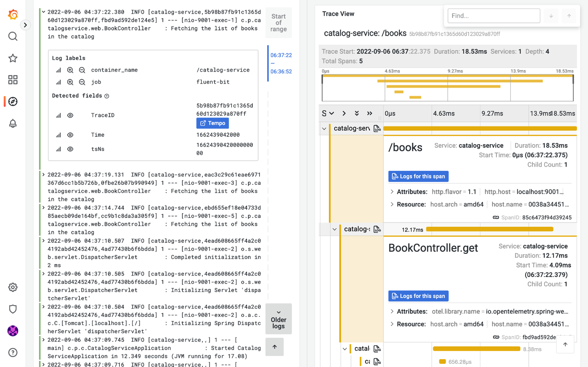Focus the Find search field

pos(494,16)
